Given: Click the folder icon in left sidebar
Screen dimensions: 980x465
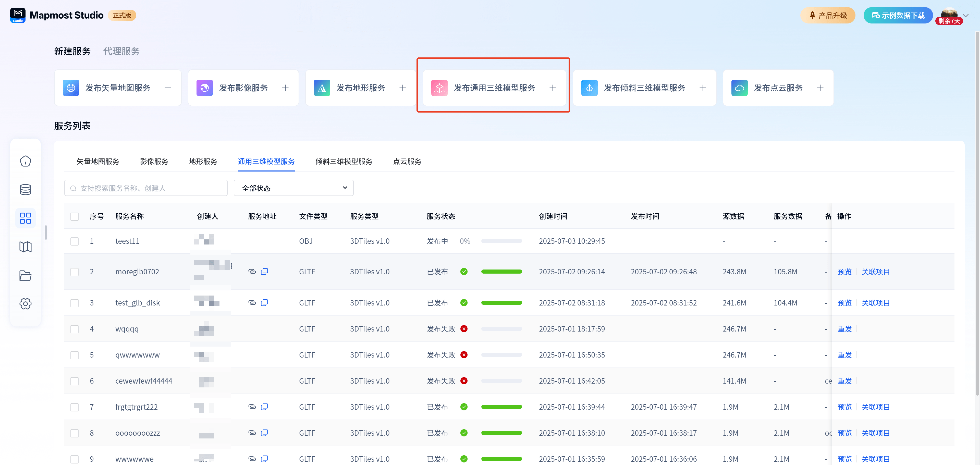Looking at the screenshot, I should (x=26, y=275).
